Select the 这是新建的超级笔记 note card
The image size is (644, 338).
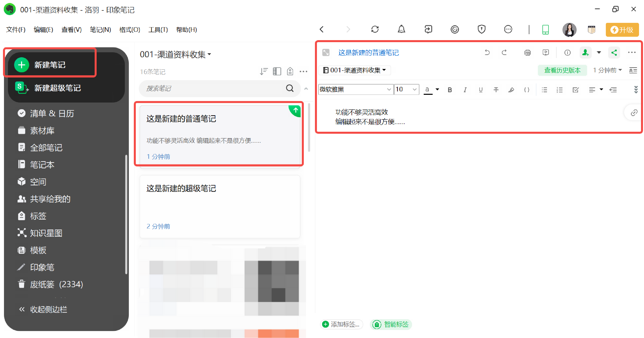pyautogui.click(x=220, y=207)
